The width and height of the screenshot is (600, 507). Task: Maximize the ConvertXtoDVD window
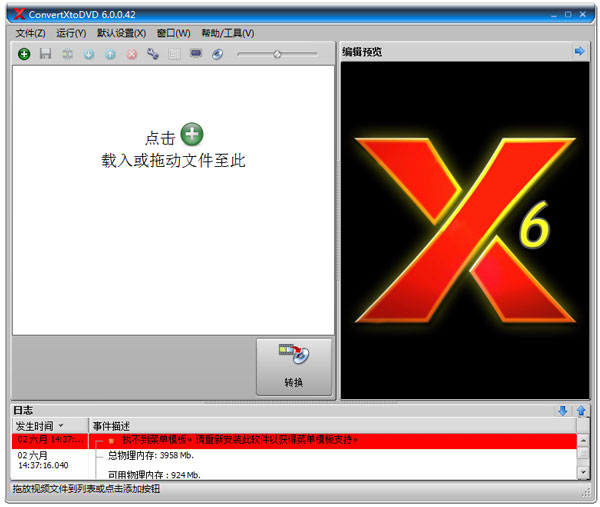point(568,15)
